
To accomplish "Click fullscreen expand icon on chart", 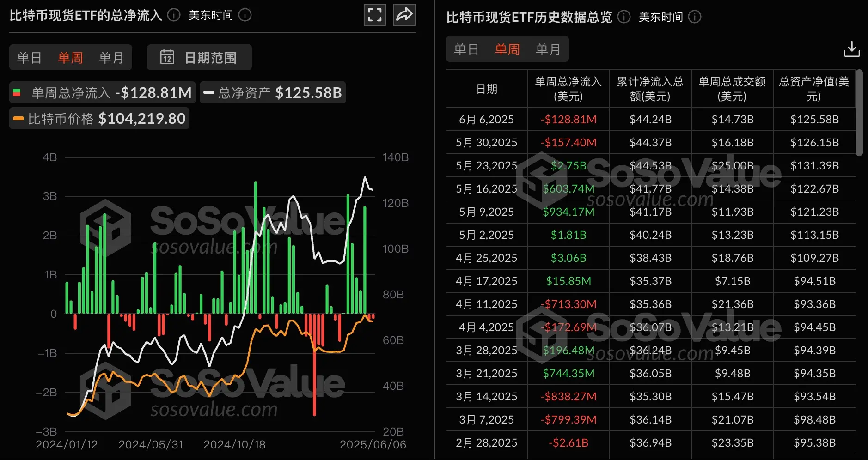I will point(375,15).
